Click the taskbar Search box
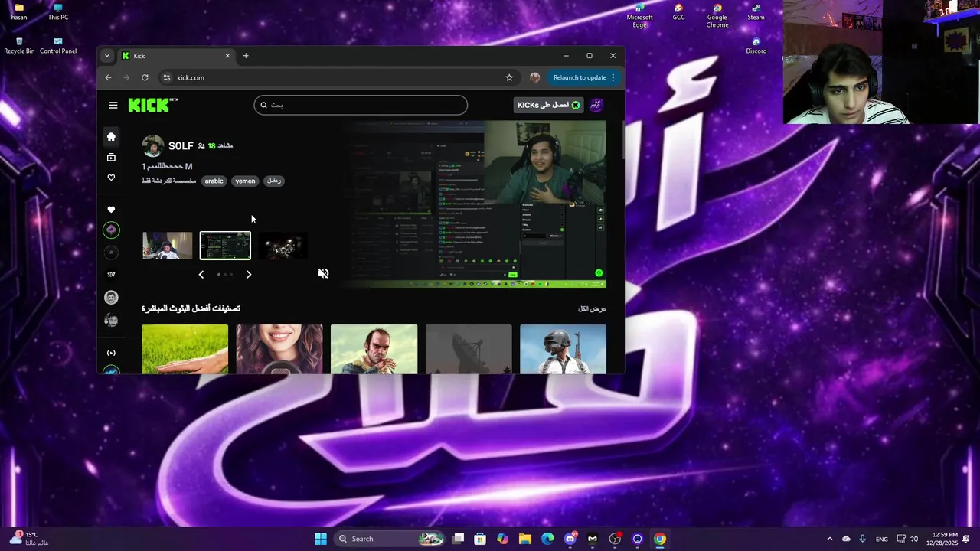The width and height of the screenshot is (980, 551). [x=391, y=539]
